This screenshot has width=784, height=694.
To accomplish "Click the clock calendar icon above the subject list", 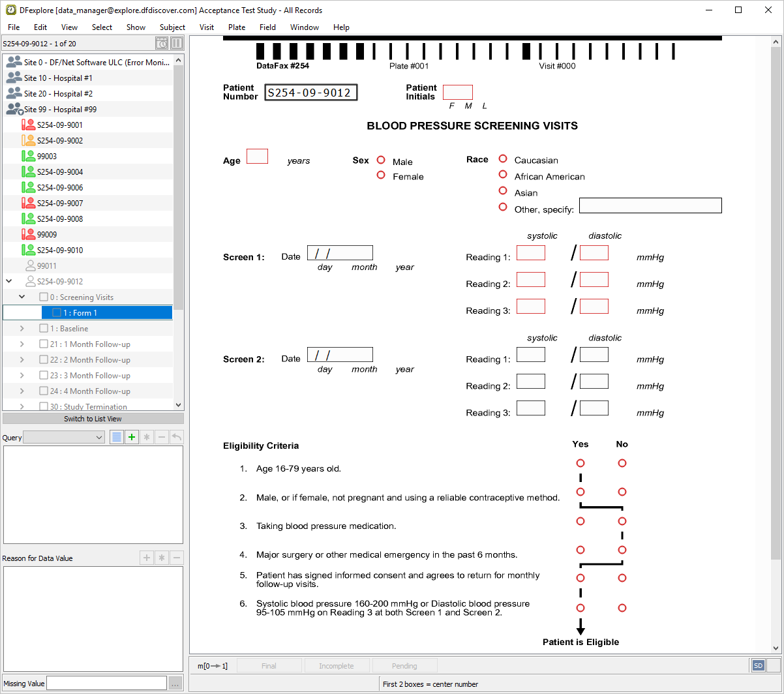I will point(162,43).
